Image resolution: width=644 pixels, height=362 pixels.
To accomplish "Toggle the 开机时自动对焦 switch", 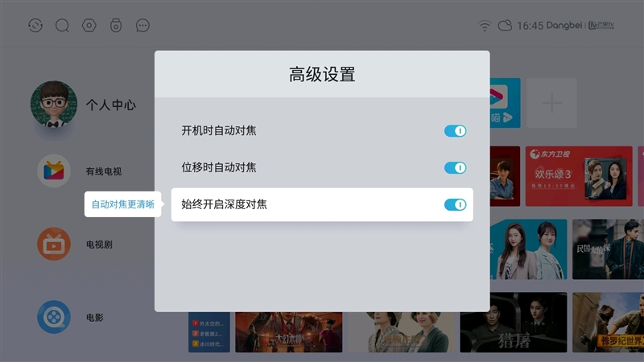I will (x=455, y=131).
